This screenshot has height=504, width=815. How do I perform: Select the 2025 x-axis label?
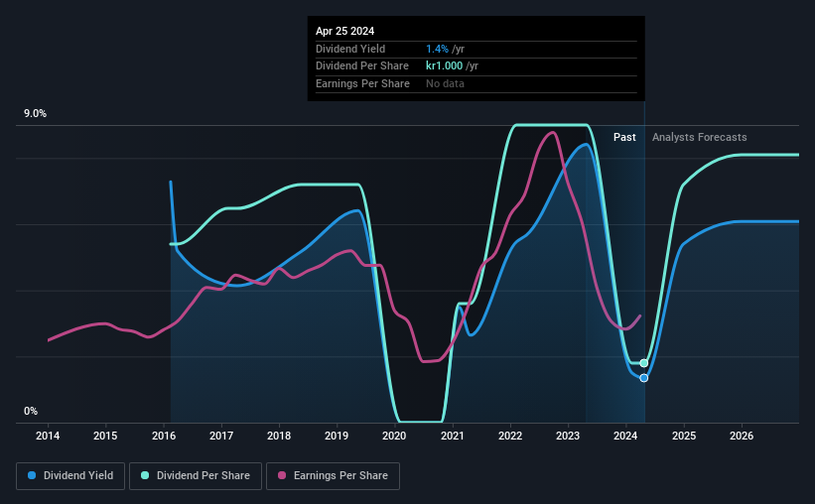(684, 436)
